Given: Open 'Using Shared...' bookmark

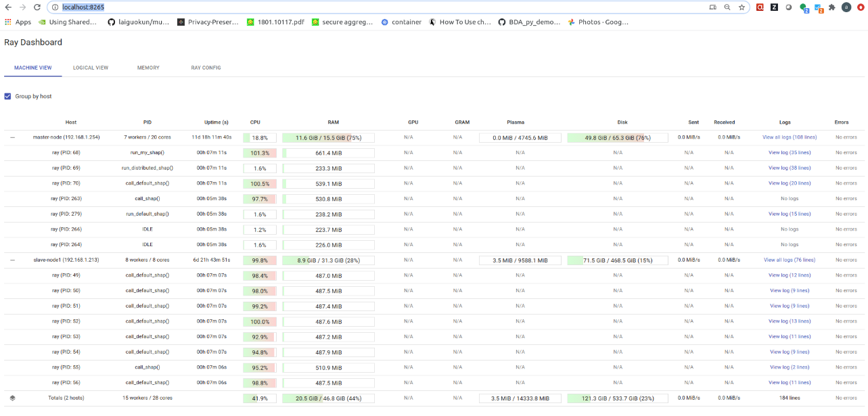Looking at the screenshot, I should point(67,22).
